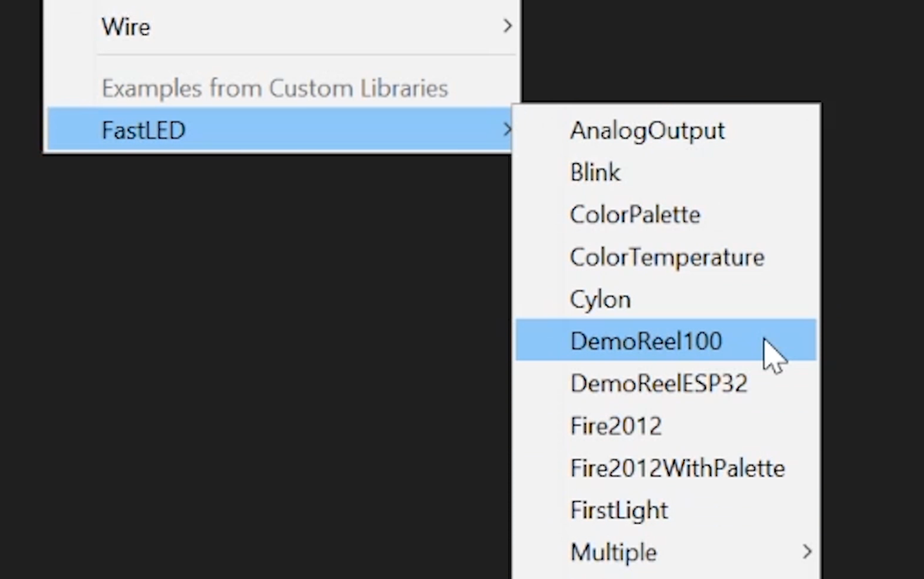Viewport: 924px width, 579px height.
Task: Open the ColorTemperature example
Action: pyautogui.click(x=667, y=257)
